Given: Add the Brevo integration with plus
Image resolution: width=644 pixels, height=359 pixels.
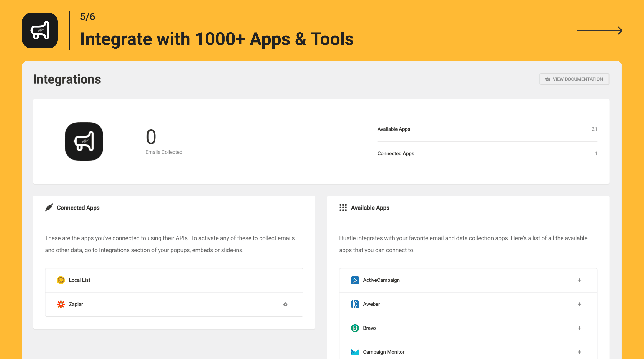Looking at the screenshot, I should coord(579,328).
